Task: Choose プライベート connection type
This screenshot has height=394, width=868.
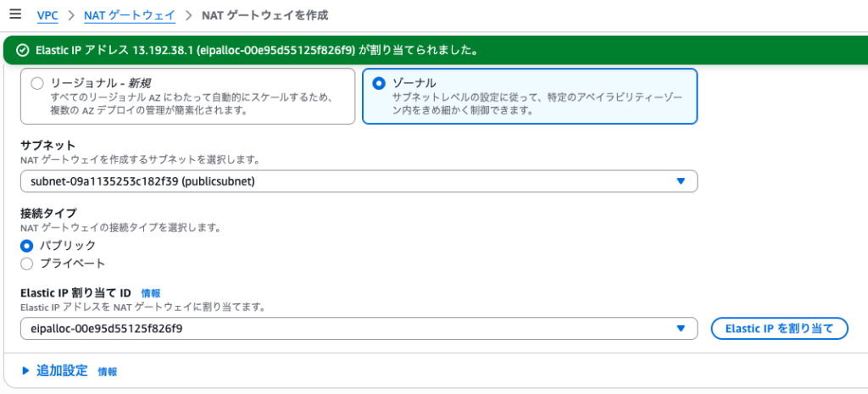Action: pos(26,264)
